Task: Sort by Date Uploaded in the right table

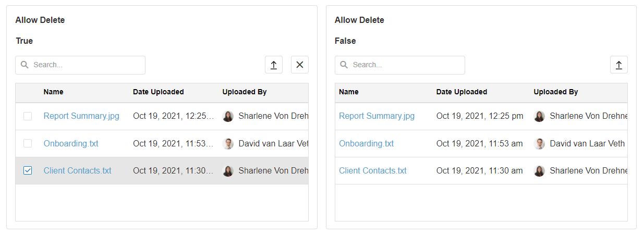Action: click(461, 92)
